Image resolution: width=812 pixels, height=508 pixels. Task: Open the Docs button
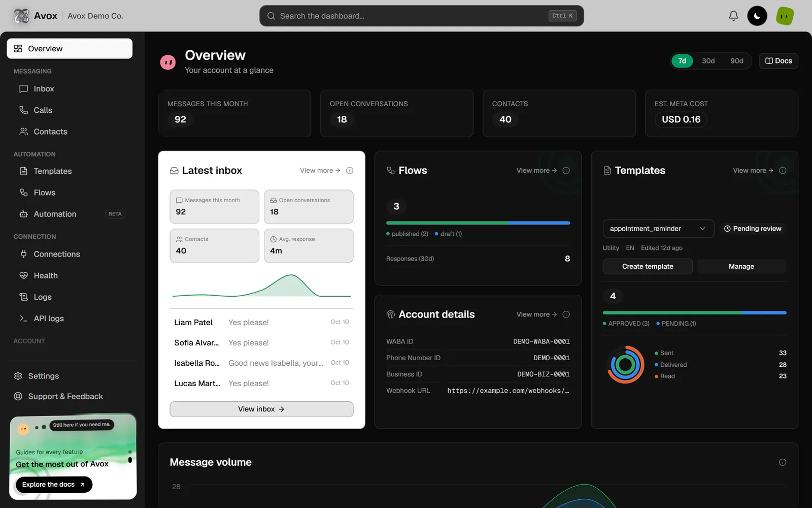779,61
